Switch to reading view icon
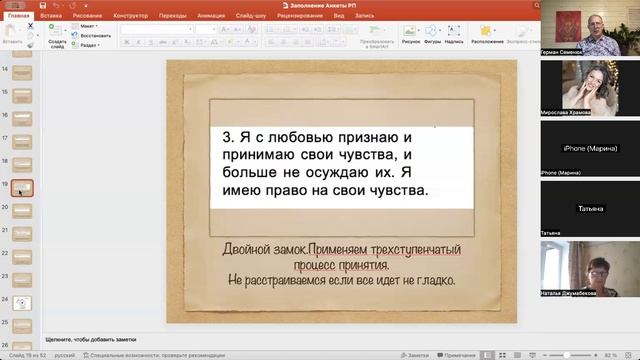This screenshot has width=640, height=360. pos(517,356)
